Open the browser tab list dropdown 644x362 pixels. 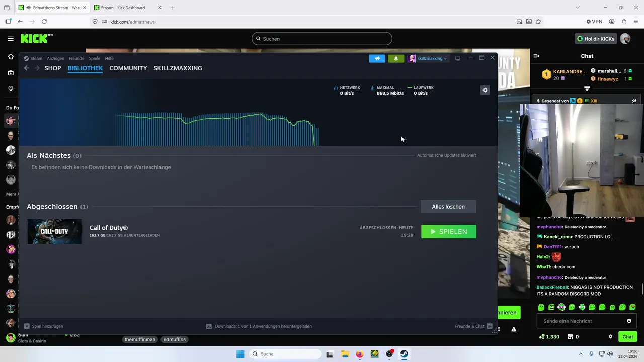point(578,8)
